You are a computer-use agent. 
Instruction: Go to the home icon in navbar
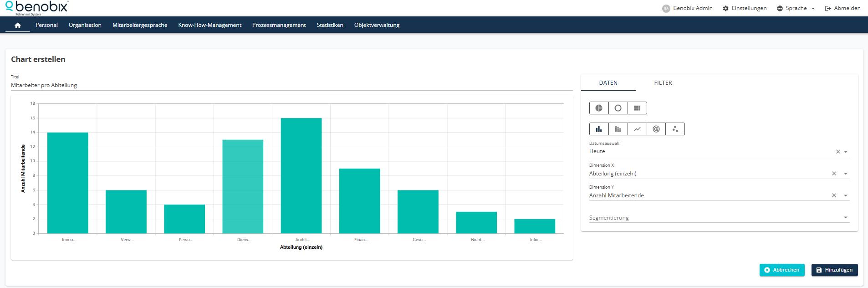pos(18,26)
